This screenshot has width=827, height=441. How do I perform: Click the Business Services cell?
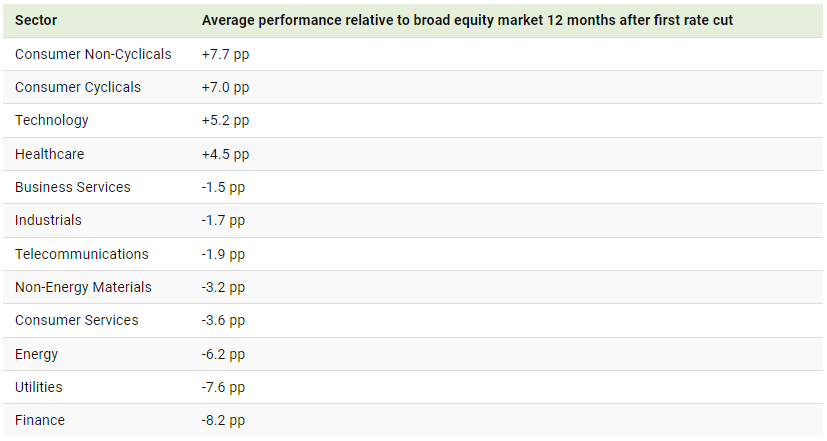click(73, 187)
